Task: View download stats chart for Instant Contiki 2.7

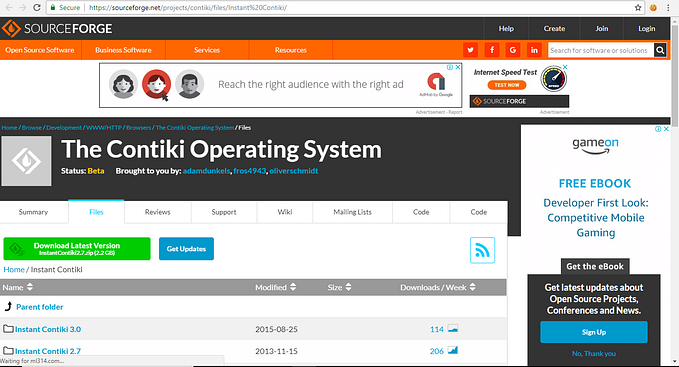Action: click(x=453, y=350)
